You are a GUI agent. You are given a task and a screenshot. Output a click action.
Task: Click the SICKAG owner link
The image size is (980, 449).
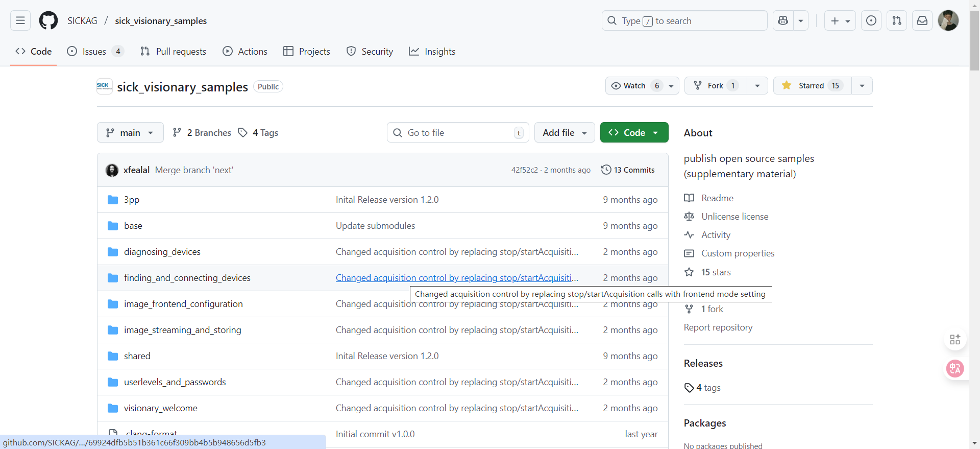(82, 20)
